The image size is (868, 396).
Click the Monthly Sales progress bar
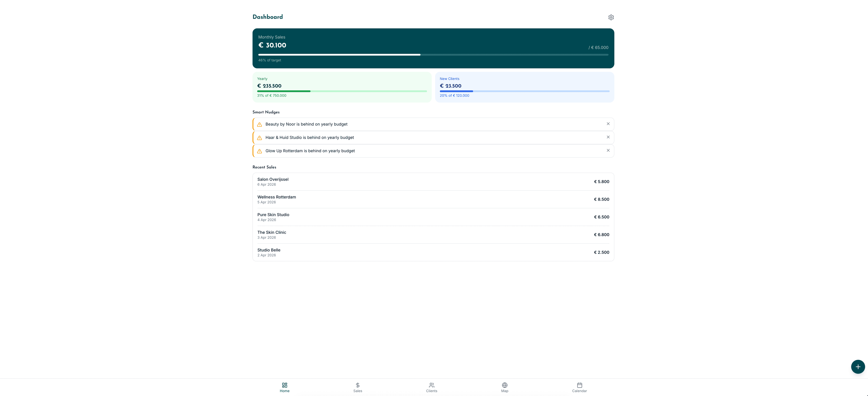point(433,54)
